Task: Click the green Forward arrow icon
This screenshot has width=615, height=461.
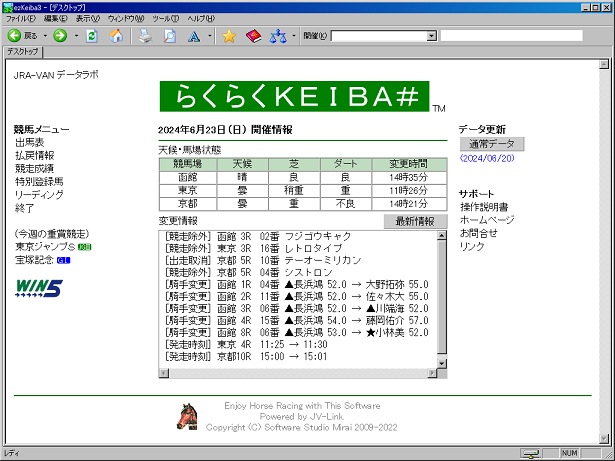Action: coord(60,36)
